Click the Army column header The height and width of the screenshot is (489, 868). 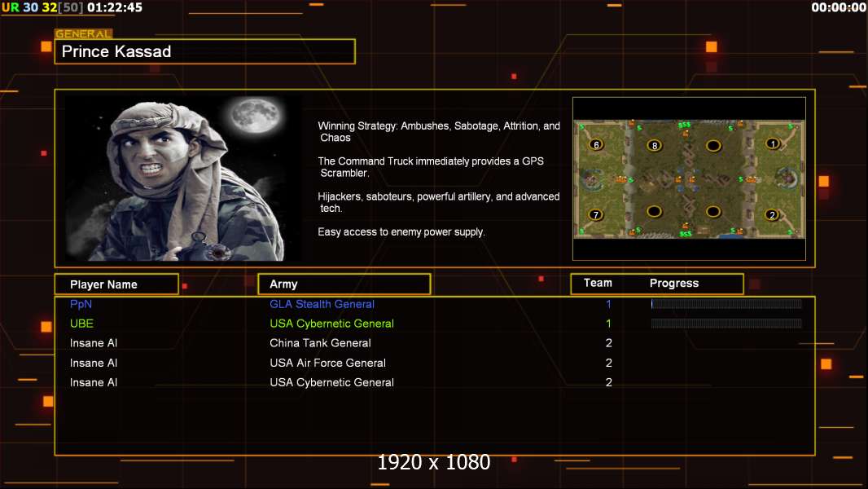click(x=344, y=284)
